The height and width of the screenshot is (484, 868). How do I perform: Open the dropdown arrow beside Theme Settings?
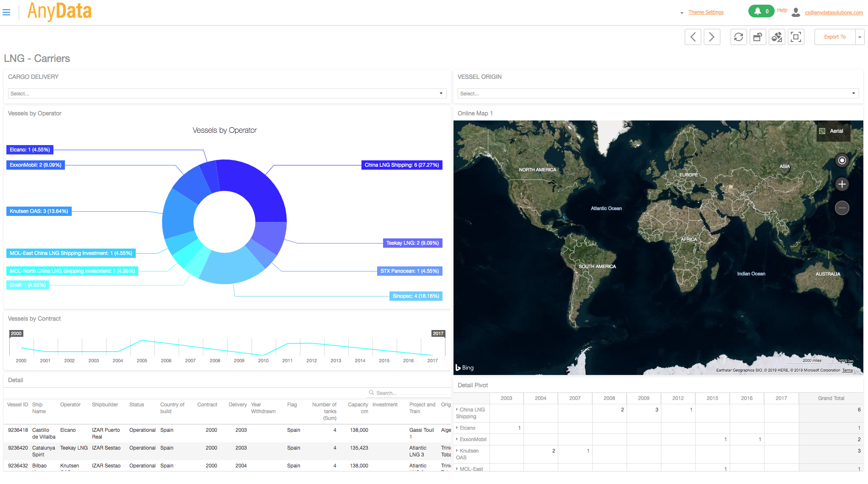tap(682, 13)
